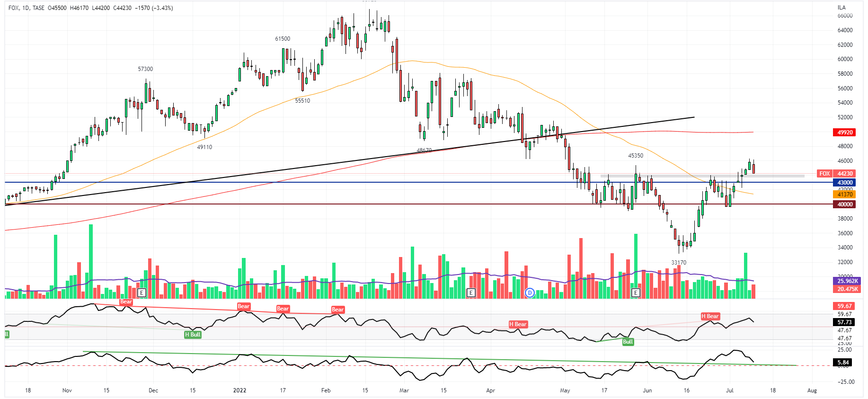Click the black 57.73 RSI value label

[x=844, y=322]
